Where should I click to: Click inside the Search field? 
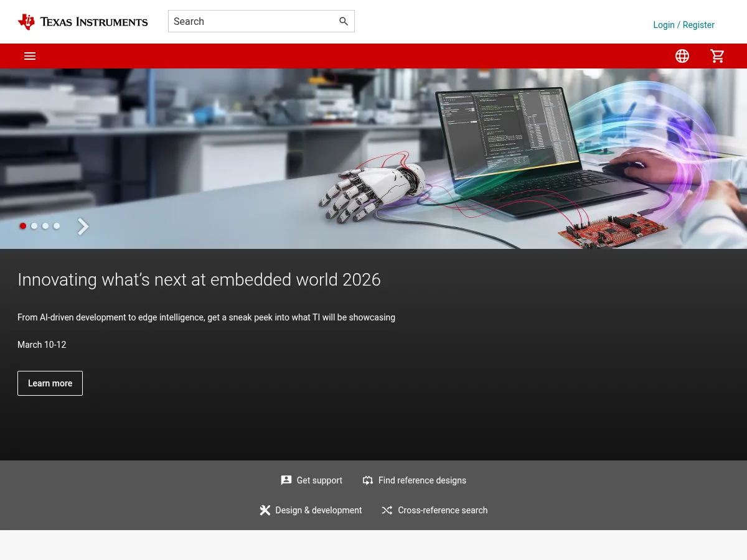click(249, 21)
